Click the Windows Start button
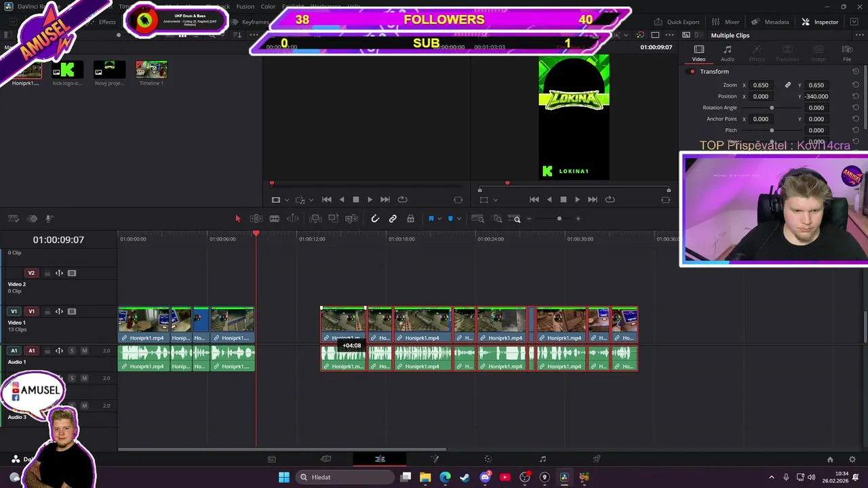Viewport: 868px width, 488px height. [284, 477]
